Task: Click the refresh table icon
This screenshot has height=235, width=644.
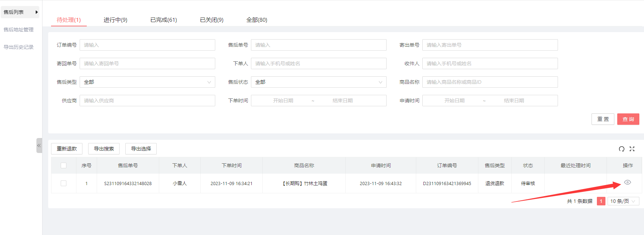Action: 622,149
